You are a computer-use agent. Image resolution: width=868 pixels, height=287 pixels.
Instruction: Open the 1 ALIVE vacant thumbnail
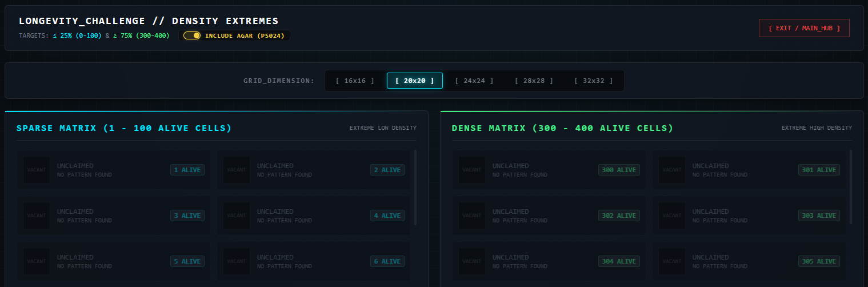37,170
